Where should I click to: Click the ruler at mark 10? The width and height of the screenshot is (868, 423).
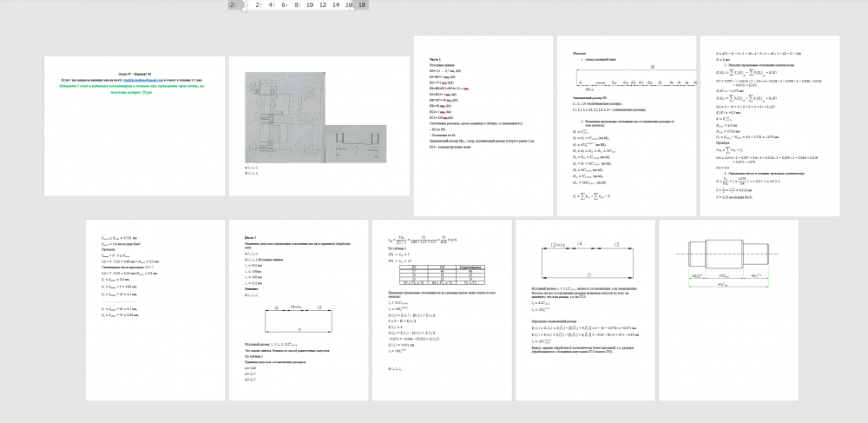311,5
